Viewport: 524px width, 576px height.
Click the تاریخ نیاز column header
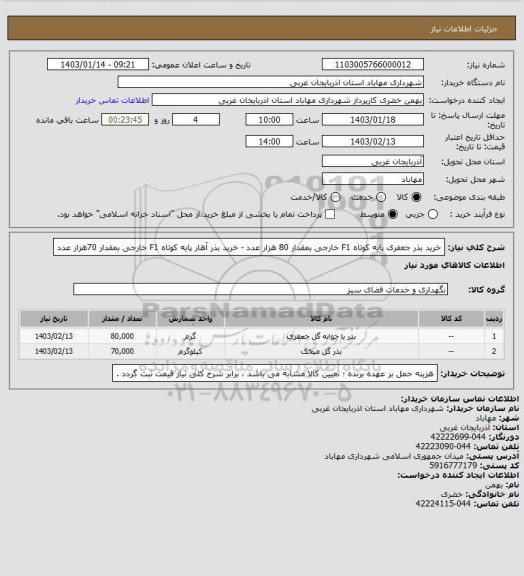click(x=54, y=319)
